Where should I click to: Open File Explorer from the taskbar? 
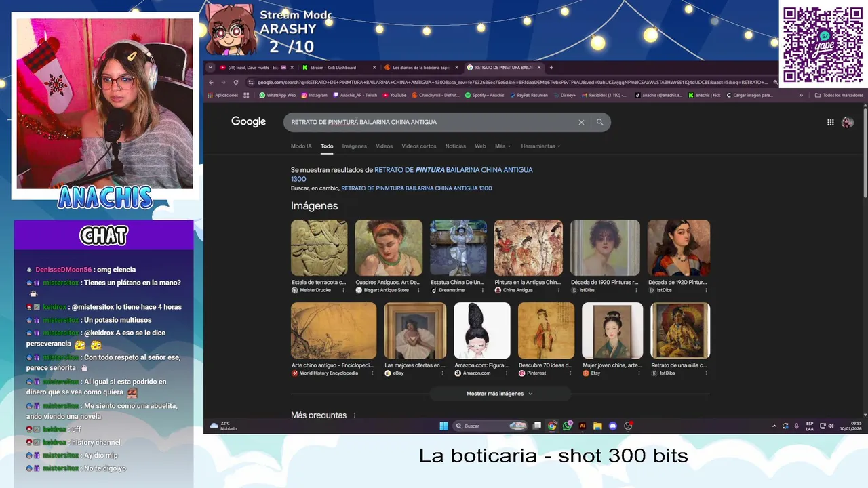[x=597, y=426]
